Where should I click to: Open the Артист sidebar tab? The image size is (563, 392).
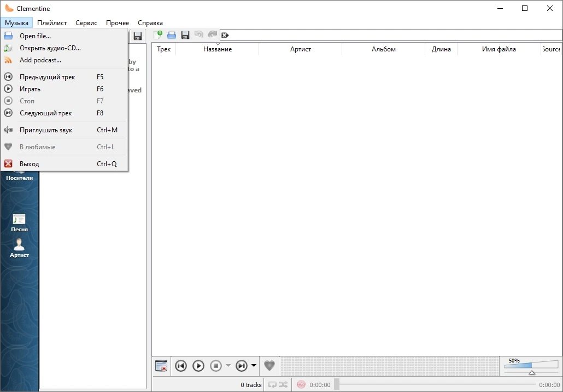tap(19, 248)
